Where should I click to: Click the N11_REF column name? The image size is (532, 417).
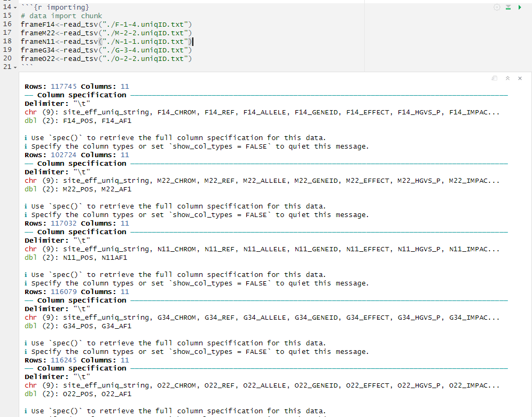point(219,249)
